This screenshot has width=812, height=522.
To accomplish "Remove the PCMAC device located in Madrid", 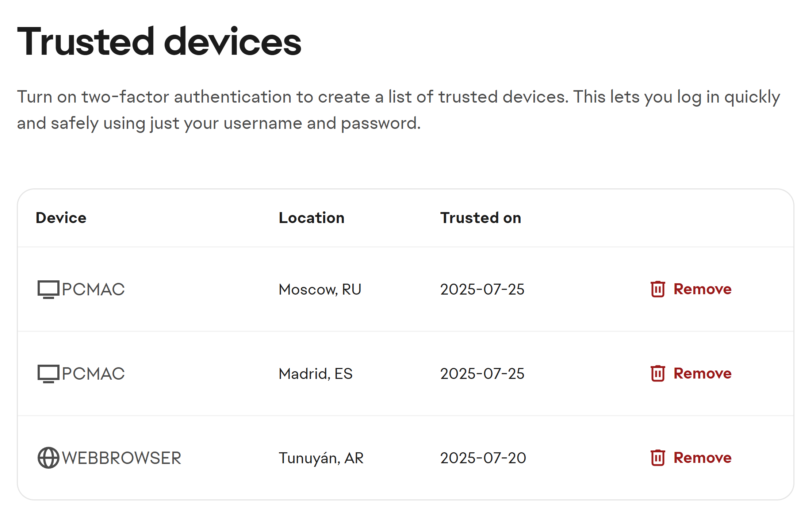I will [x=702, y=373].
